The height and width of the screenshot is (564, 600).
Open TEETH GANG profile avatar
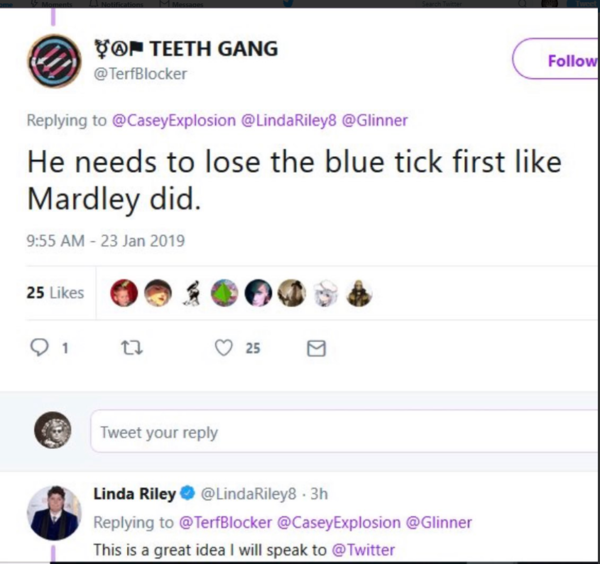pos(54,60)
